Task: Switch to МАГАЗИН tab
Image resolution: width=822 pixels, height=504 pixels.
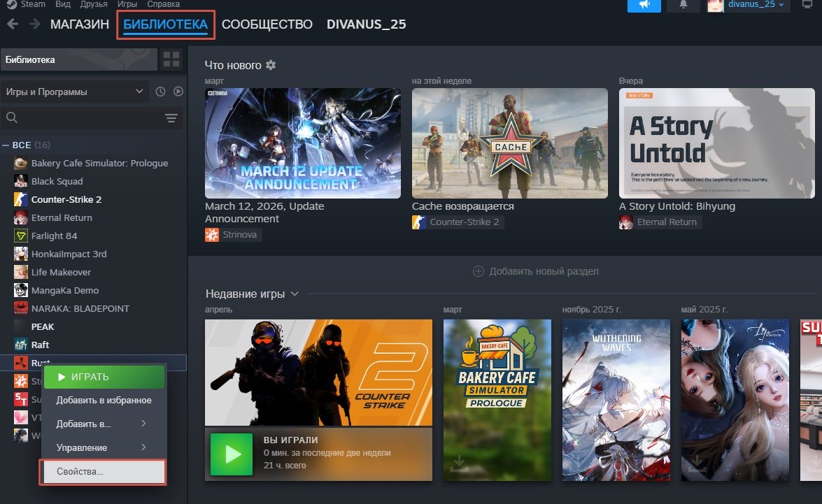Action: pyautogui.click(x=80, y=24)
